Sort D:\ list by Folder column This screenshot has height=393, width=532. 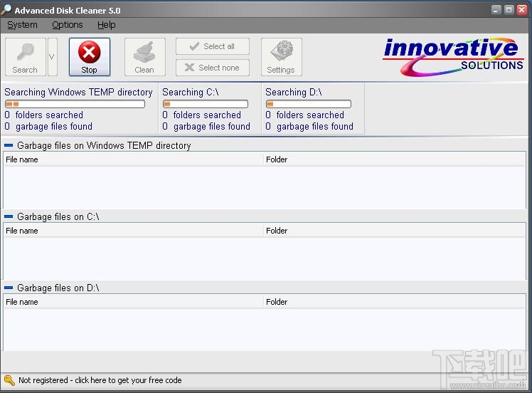[x=395, y=302]
